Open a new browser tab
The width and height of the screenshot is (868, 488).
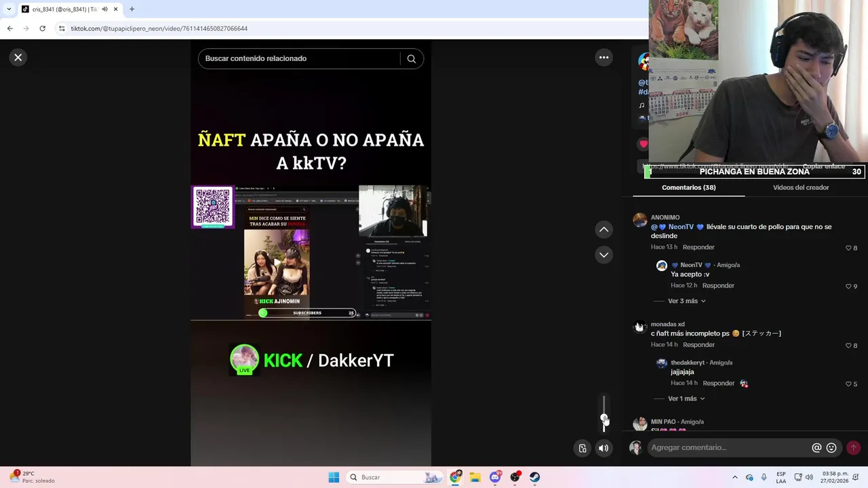tap(132, 9)
